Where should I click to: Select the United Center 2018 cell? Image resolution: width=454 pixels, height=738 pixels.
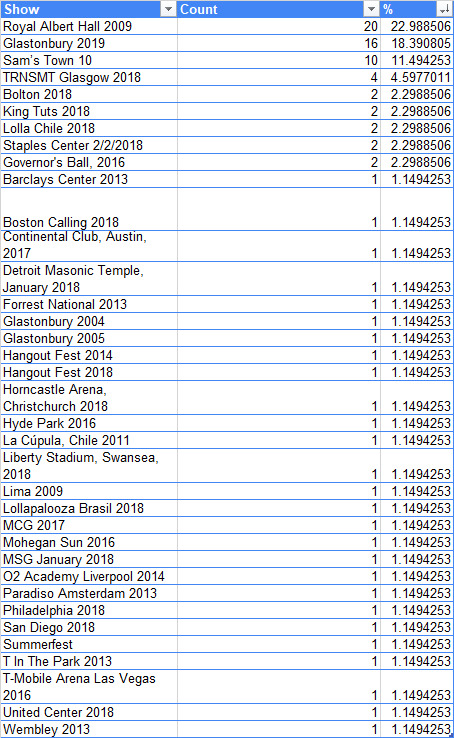click(x=89, y=712)
